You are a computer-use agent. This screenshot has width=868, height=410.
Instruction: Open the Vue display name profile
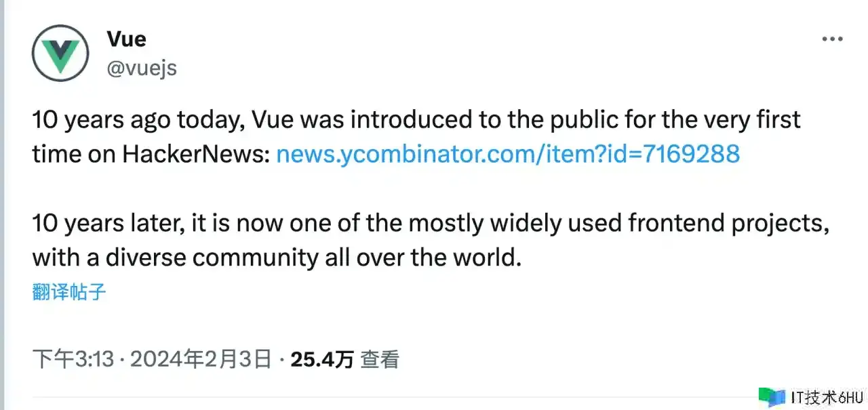(x=126, y=39)
